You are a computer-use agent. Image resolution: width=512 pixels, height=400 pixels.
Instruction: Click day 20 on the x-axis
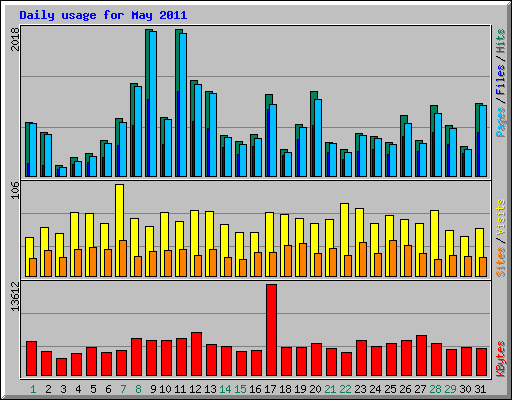[315, 389]
